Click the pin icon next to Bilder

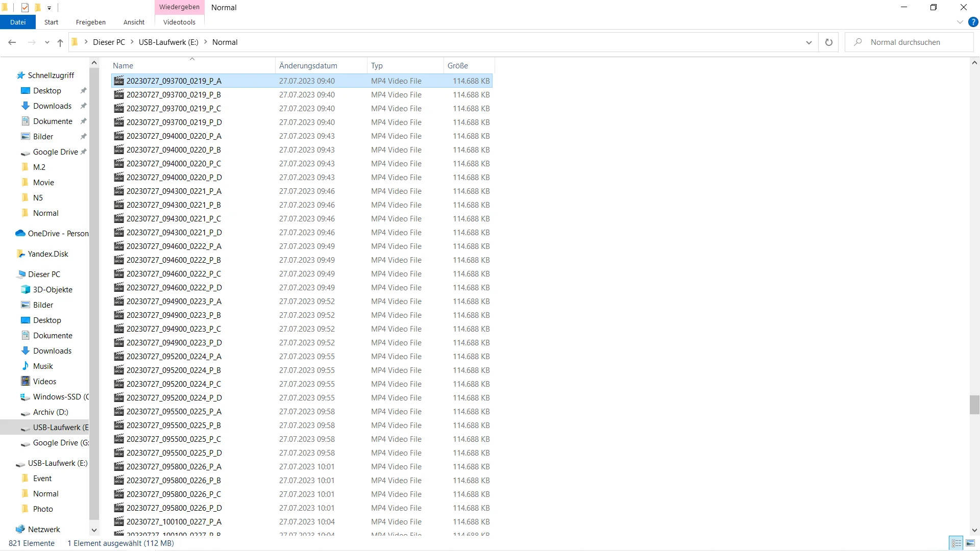tap(83, 137)
